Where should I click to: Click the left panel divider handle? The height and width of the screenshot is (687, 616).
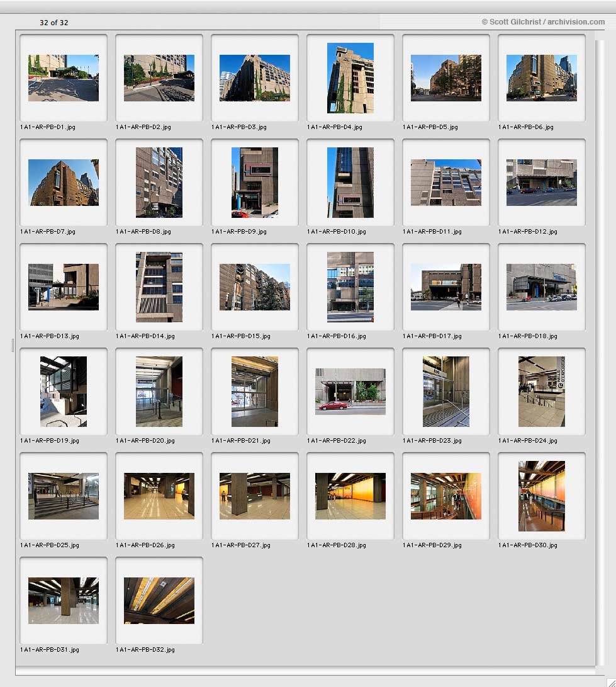[x=13, y=345]
